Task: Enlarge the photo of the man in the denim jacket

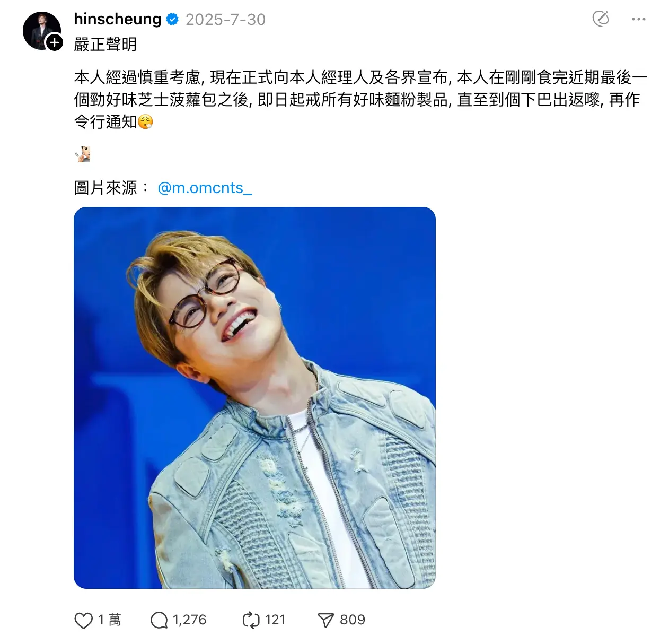Action: click(x=254, y=398)
